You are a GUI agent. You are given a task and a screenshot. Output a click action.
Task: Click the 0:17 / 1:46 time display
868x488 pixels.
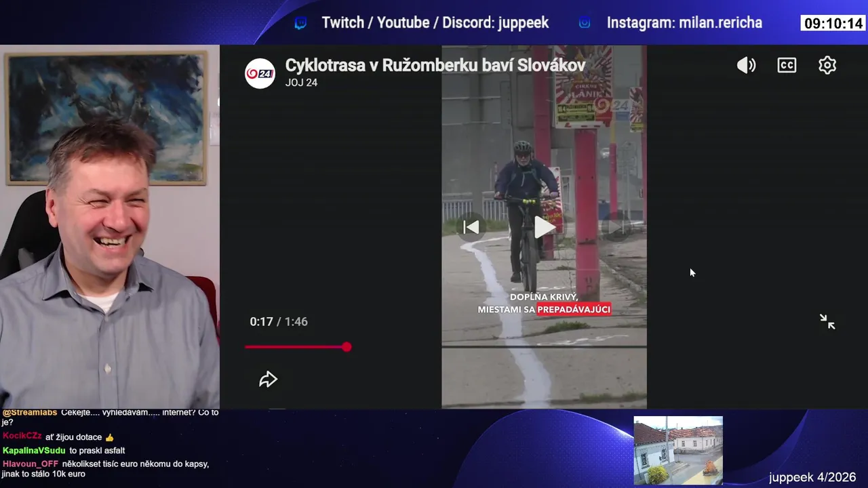coord(279,321)
